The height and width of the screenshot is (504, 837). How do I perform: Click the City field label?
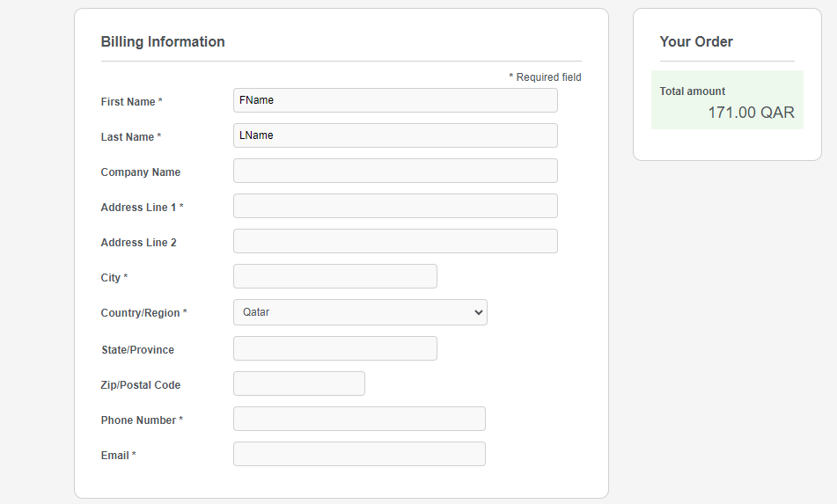[x=111, y=278]
